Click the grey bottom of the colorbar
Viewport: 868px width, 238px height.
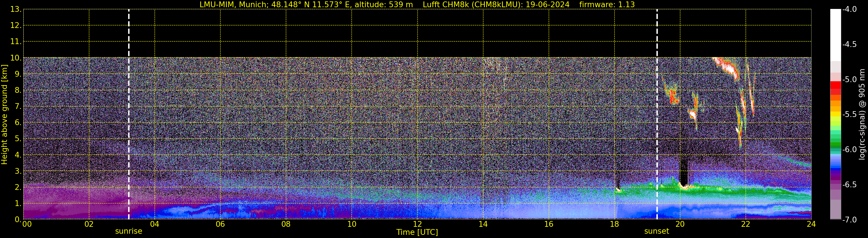[x=835, y=209]
